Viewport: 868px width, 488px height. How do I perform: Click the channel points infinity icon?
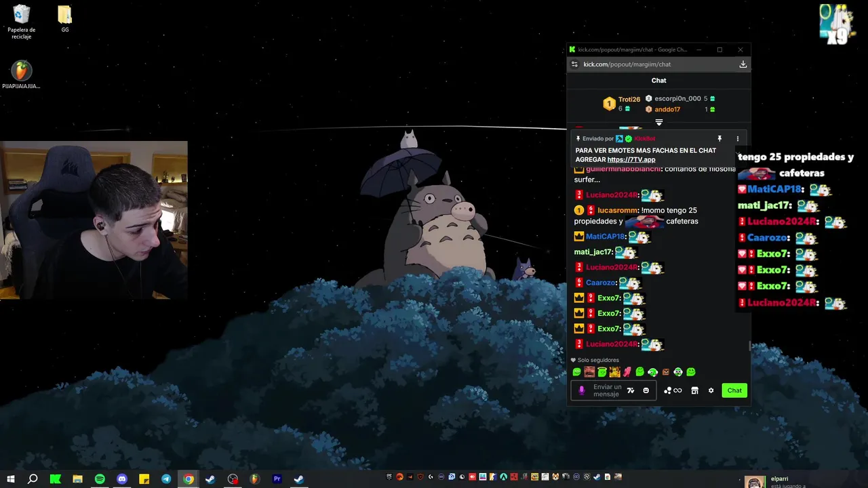(673, 390)
